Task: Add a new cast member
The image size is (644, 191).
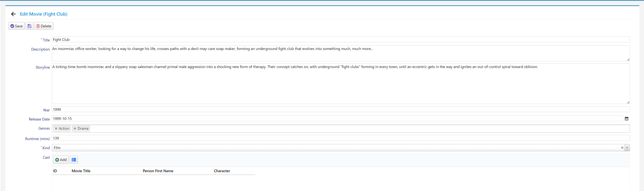Action: click(x=61, y=160)
